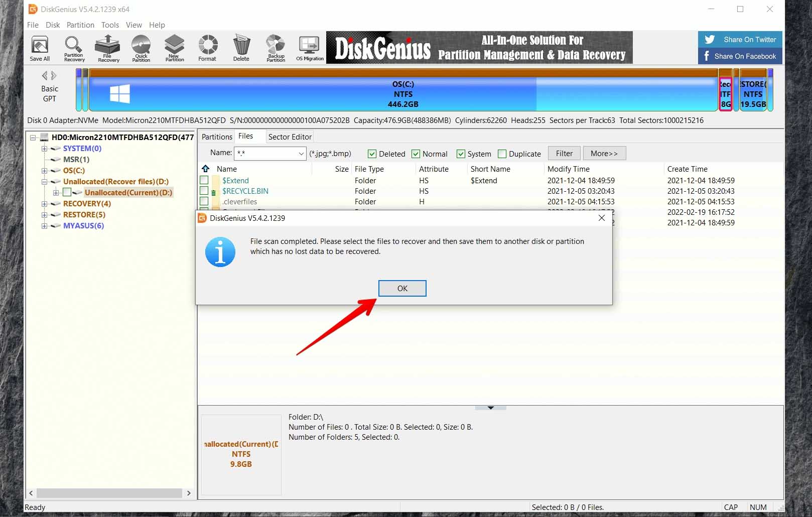Check the Unallocated(Current)(D:) tree checkbox
The image size is (812, 517).
click(x=67, y=192)
